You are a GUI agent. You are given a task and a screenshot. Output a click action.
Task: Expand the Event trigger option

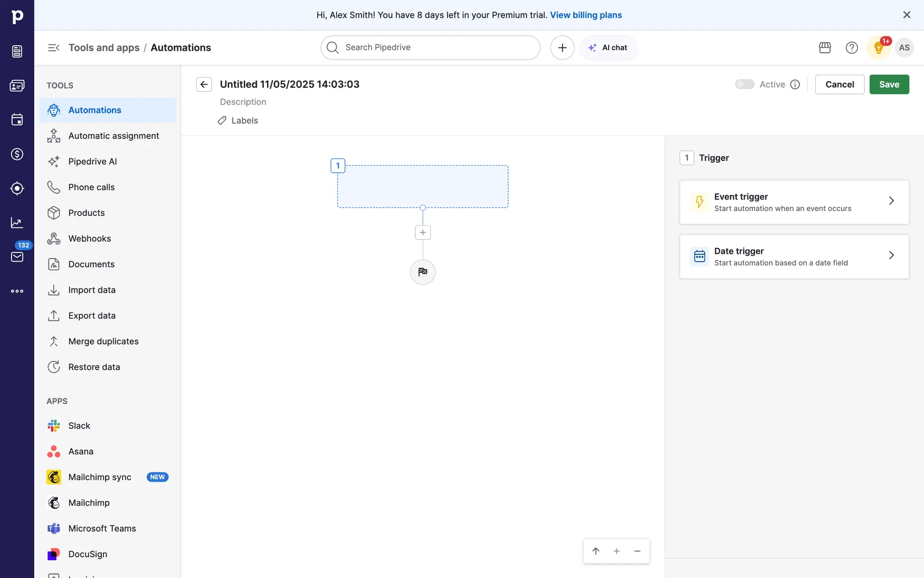point(794,202)
